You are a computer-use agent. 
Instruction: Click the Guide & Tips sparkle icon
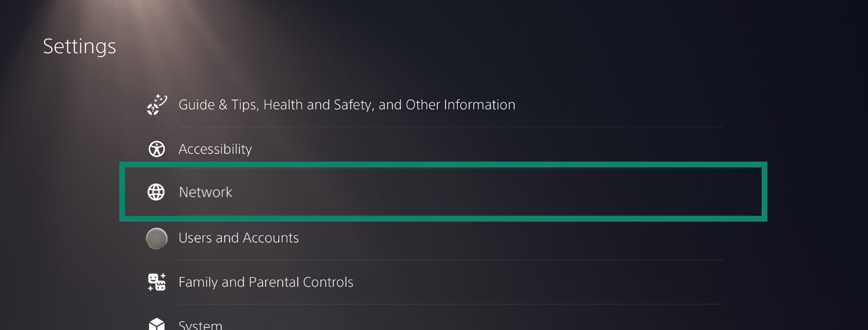coord(157,105)
